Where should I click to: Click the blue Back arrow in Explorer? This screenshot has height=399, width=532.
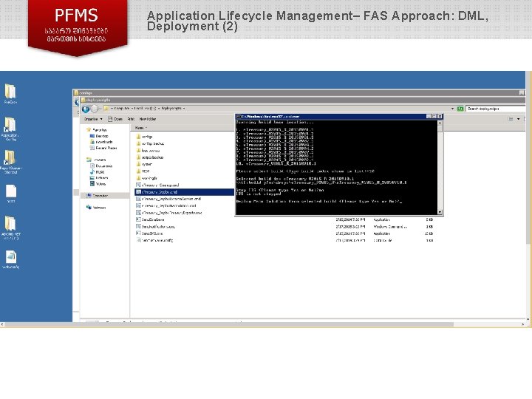pyautogui.click(x=86, y=109)
